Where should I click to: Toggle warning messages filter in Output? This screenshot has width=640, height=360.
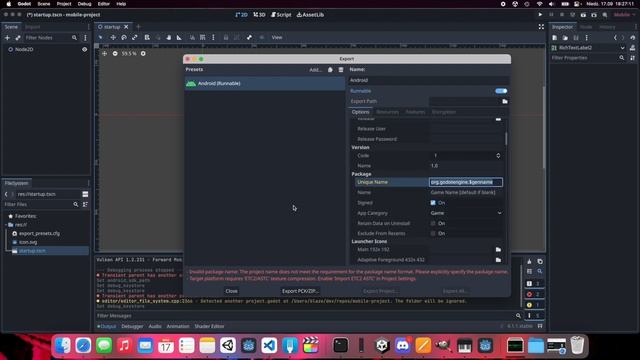tap(533, 305)
